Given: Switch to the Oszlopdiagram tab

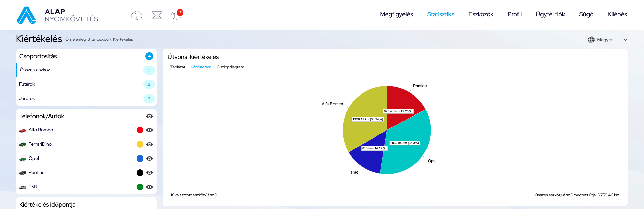Looking at the screenshot, I should [x=230, y=67].
